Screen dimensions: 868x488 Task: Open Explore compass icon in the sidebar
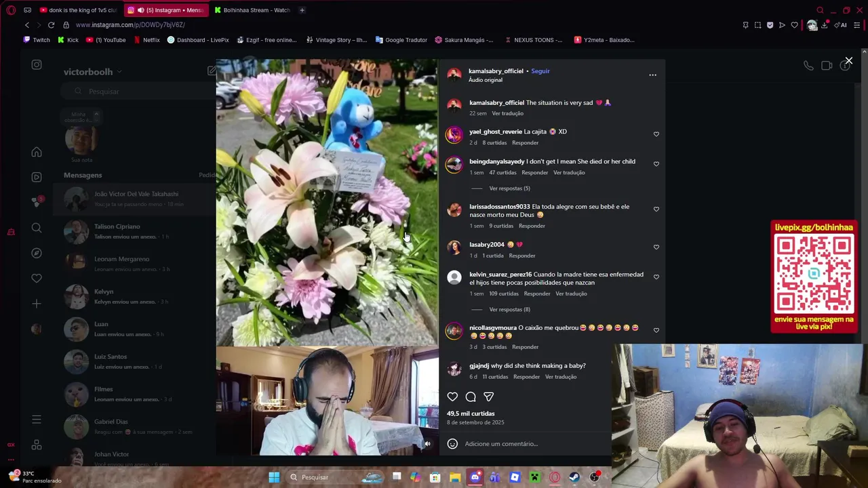(x=37, y=253)
